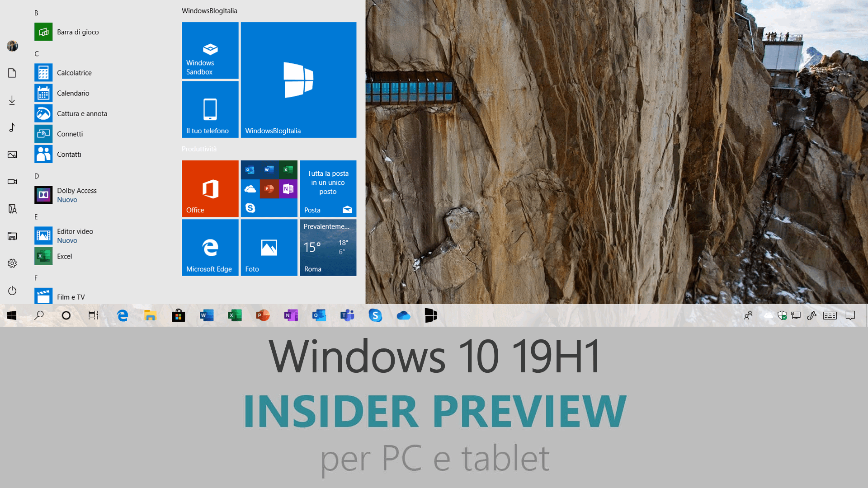Open Microsoft Store from taskbar
This screenshot has height=488, width=868.
pyautogui.click(x=178, y=315)
